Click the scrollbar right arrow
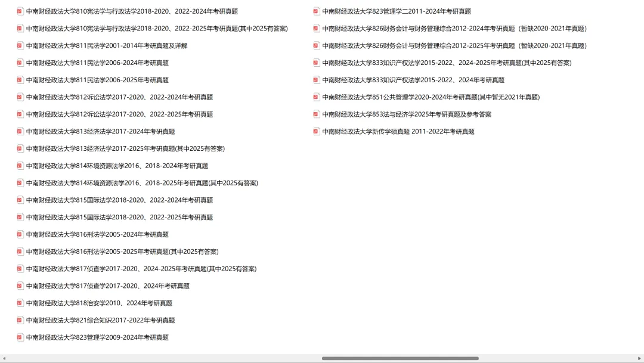Viewport: 644px width, 363px height. coord(639,358)
